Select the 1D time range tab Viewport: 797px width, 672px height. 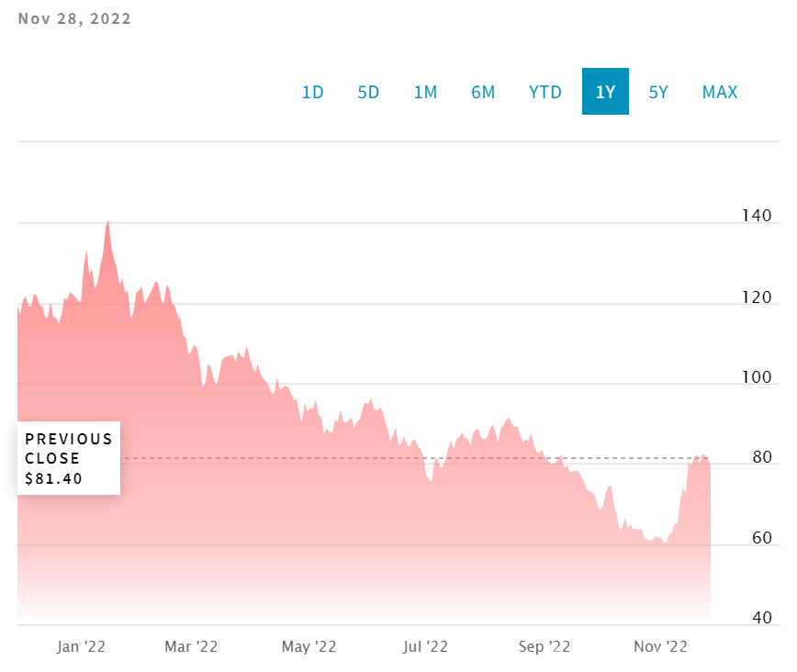tap(312, 92)
